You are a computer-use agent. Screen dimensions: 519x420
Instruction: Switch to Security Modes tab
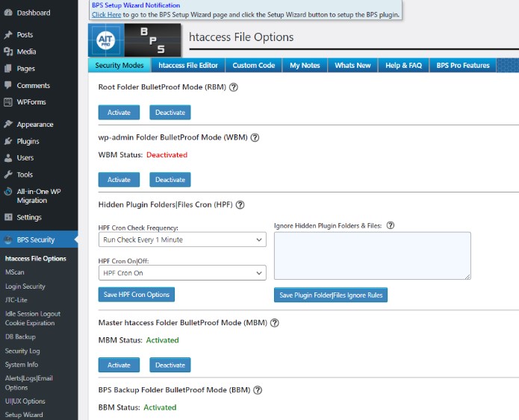pyautogui.click(x=119, y=65)
